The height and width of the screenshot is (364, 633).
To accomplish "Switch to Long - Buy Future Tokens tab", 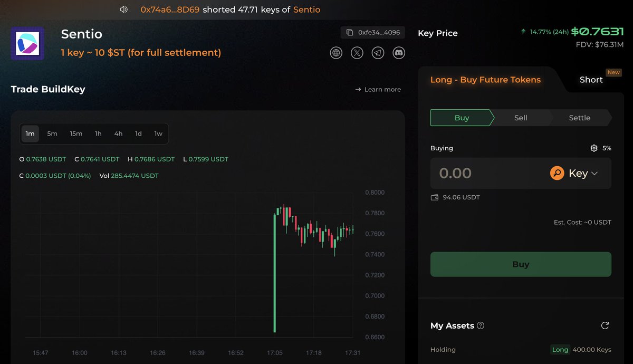I will 485,80.
